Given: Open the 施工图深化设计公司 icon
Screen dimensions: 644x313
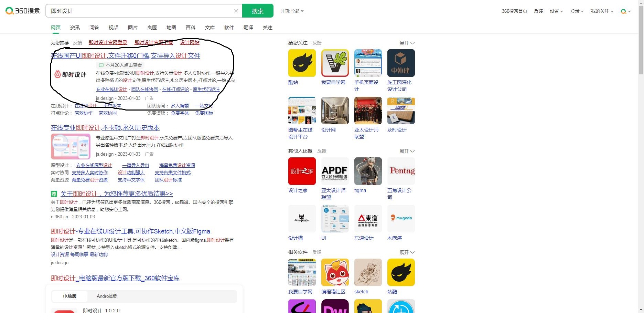Looking at the screenshot, I should click(x=401, y=63).
